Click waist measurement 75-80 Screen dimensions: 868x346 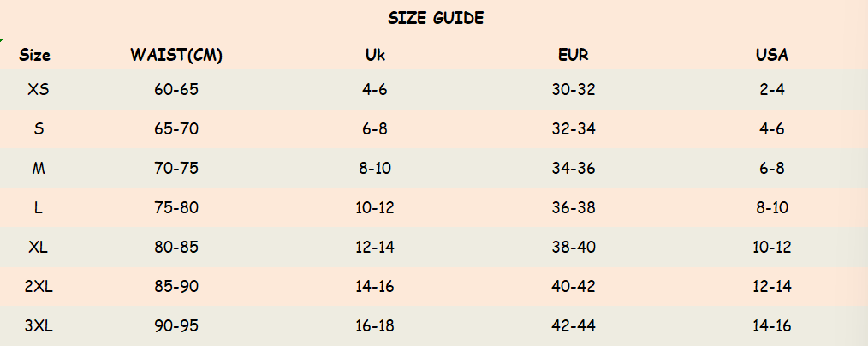coord(178,207)
